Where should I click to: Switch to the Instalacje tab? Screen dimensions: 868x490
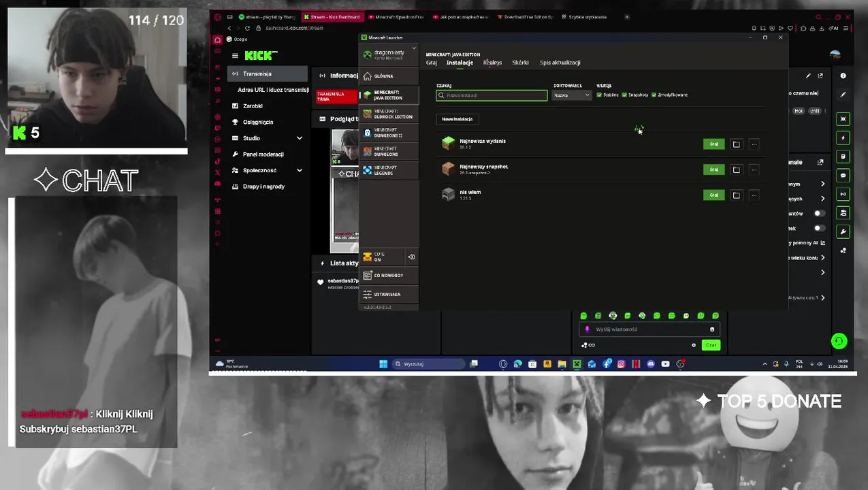[460, 63]
